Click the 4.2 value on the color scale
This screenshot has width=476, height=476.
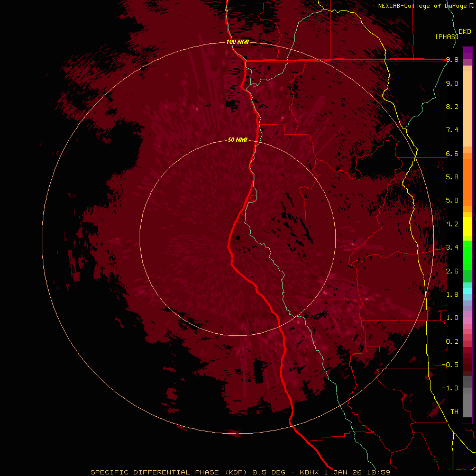[452, 224]
